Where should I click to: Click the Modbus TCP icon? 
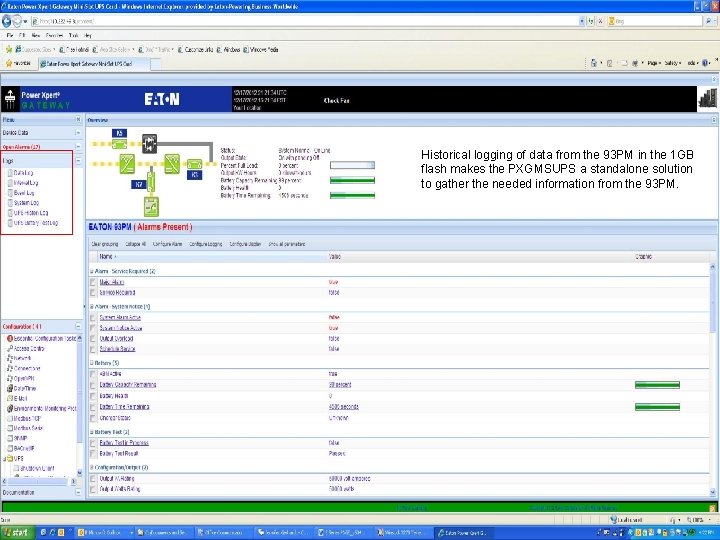point(10,418)
